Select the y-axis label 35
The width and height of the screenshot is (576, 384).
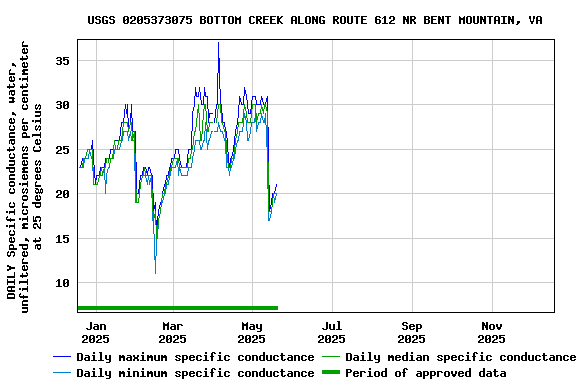pos(62,61)
